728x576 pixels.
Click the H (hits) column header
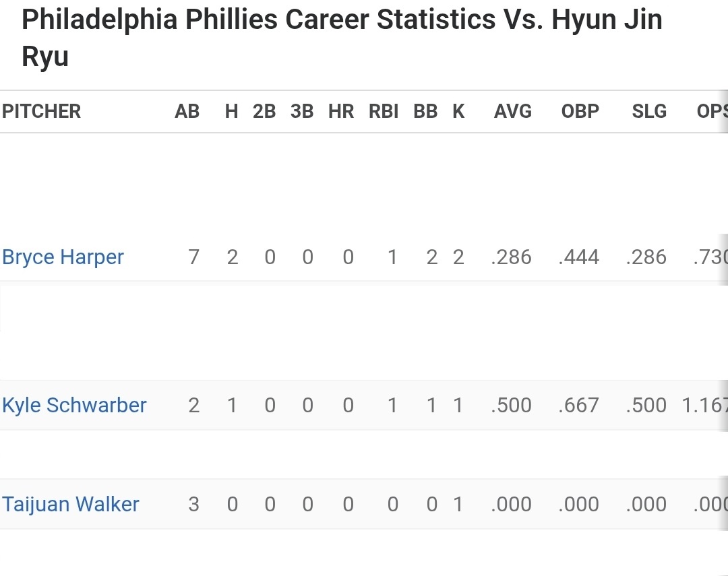pos(232,112)
